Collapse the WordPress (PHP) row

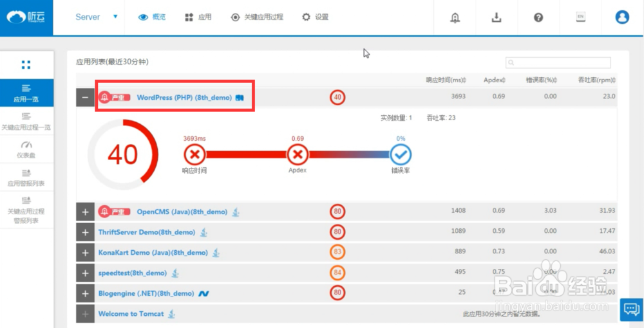point(85,97)
